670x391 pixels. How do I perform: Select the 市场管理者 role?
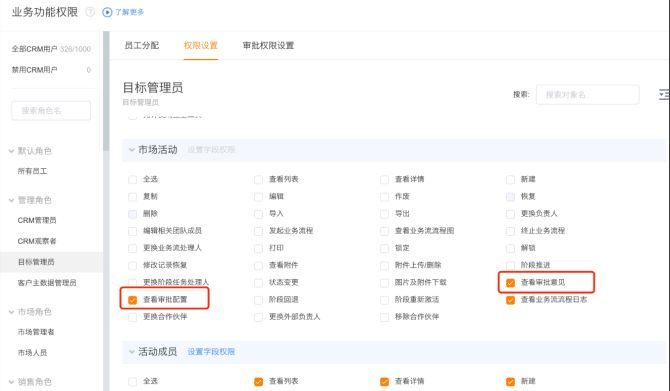[x=36, y=332]
